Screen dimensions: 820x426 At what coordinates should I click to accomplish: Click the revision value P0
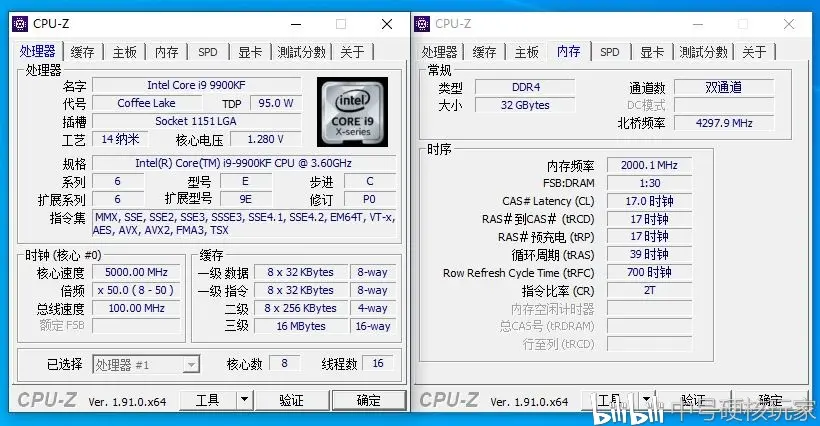click(x=370, y=199)
